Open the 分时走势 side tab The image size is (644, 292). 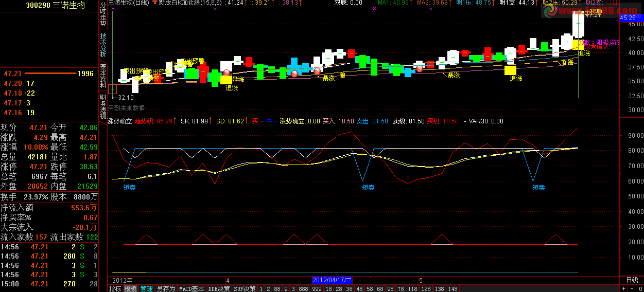pyautogui.click(x=103, y=15)
